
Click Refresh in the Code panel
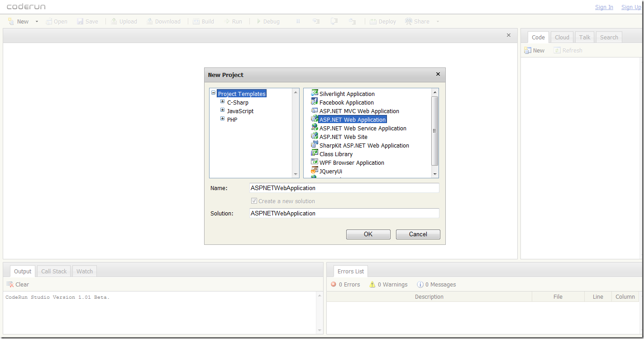tap(568, 50)
